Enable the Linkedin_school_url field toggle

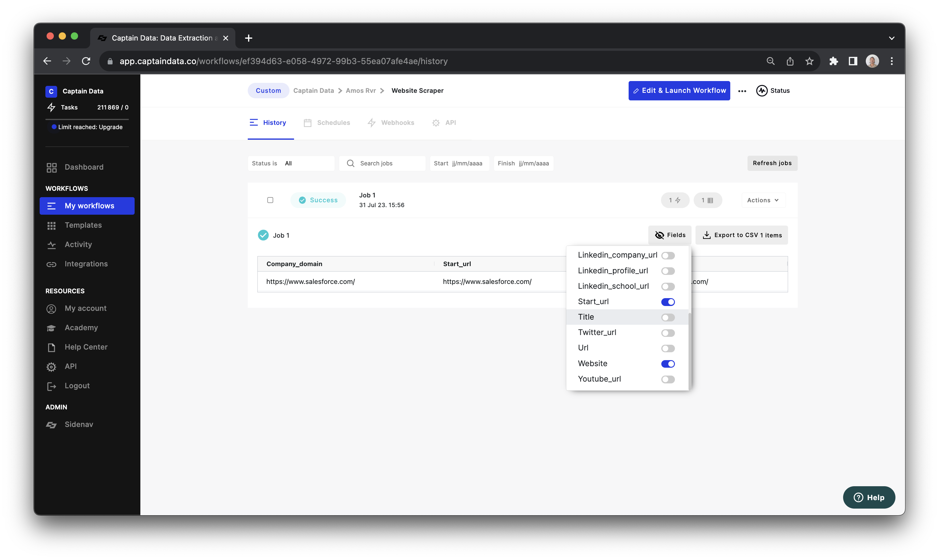click(x=668, y=286)
